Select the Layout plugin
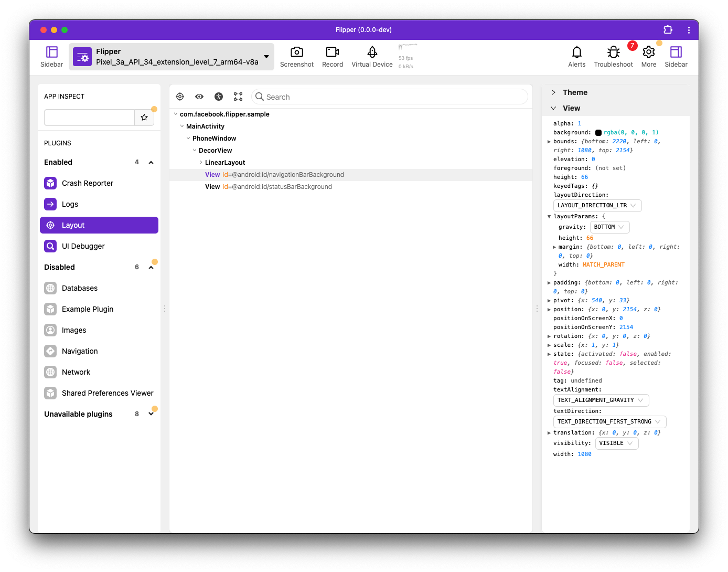728x572 pixels. 99,225
